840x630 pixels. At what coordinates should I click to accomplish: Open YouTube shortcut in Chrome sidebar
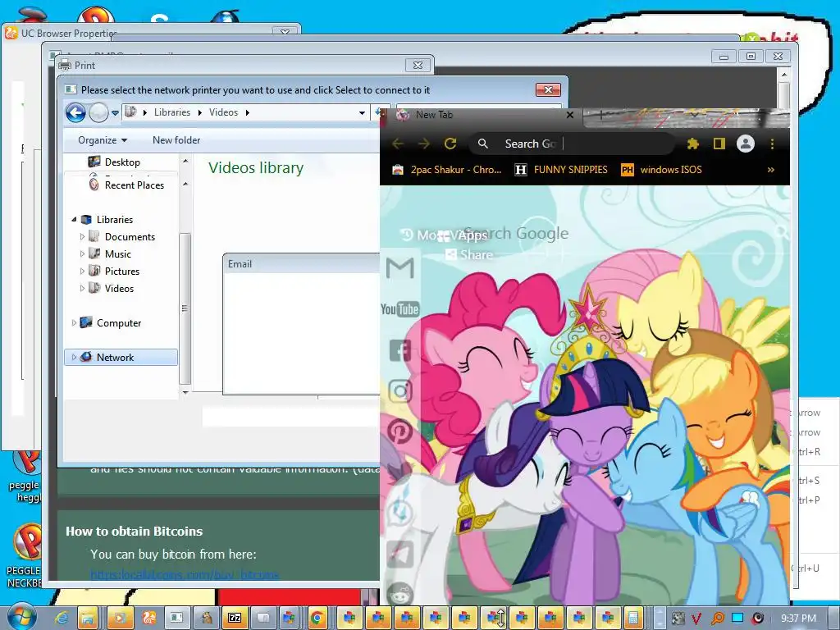[400, 309]
